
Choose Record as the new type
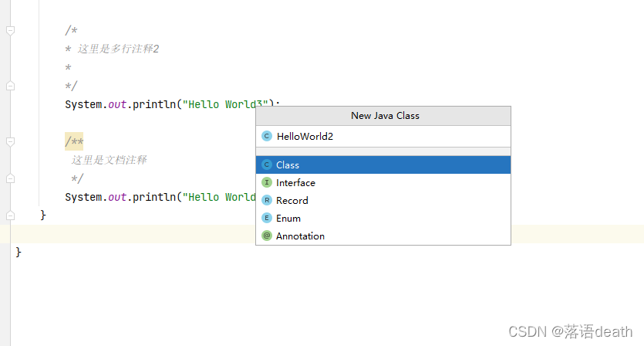(x=383, y=200)
